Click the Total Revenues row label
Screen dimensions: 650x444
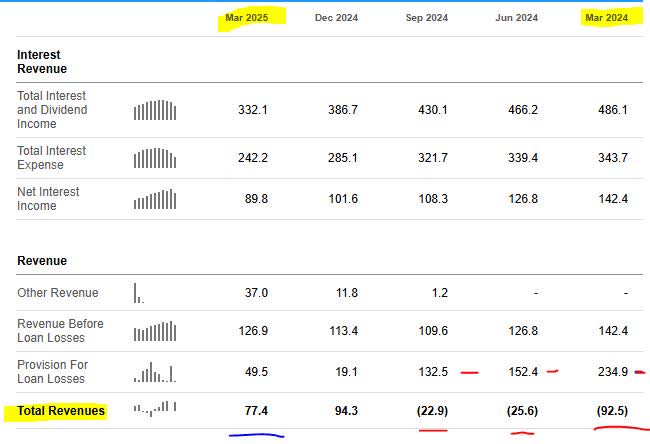61,410
